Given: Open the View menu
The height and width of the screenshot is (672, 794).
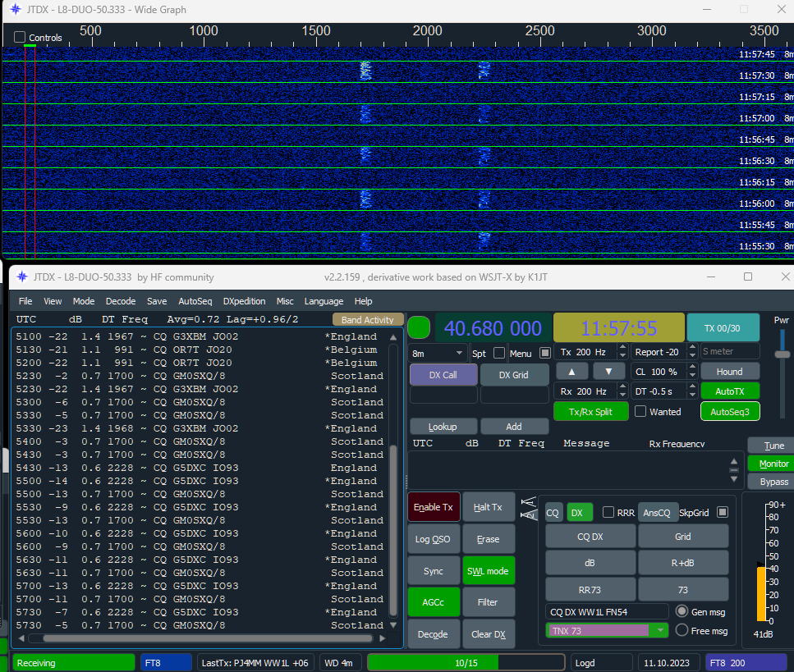Looking at the screenshot, I should click(x=53, y=301).
